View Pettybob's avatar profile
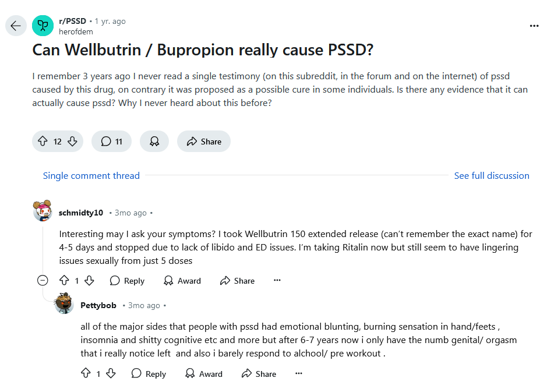Image resolution: width=547 pixels, height=392 pixels. pos(64,303)
